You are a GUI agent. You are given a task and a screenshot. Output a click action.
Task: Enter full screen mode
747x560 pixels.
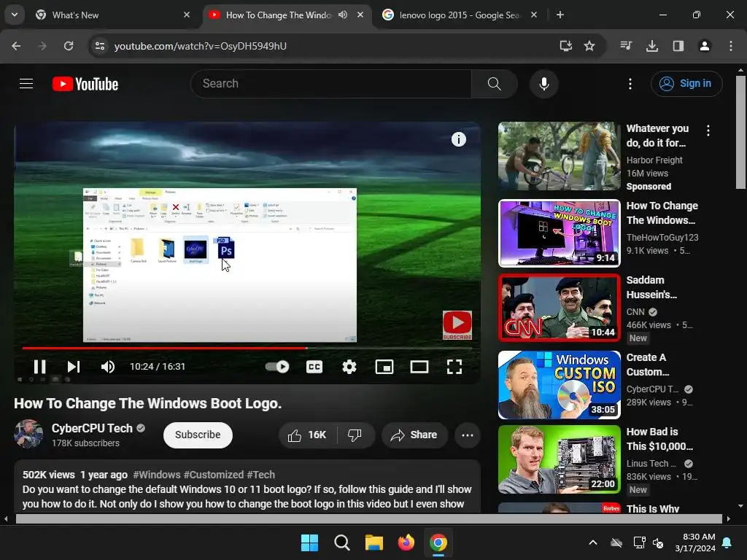(x=454, y=367)
